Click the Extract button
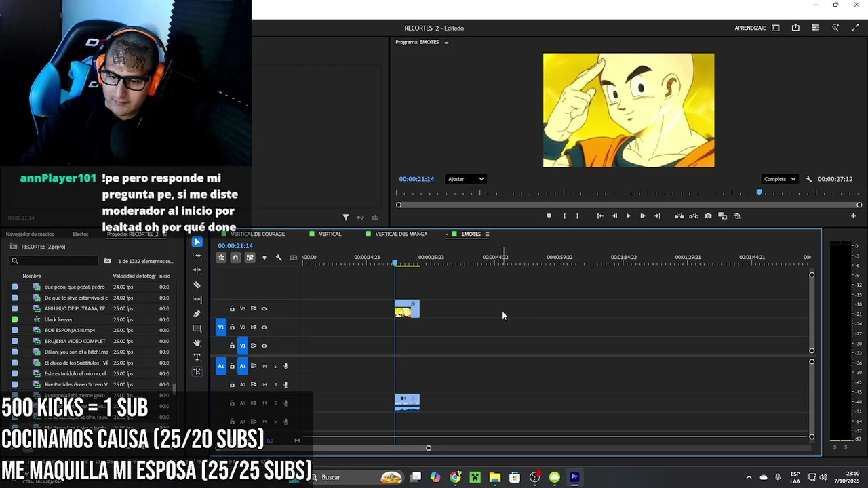The width and height of the screenshot is (868, 488). click(x=694, y=216)
